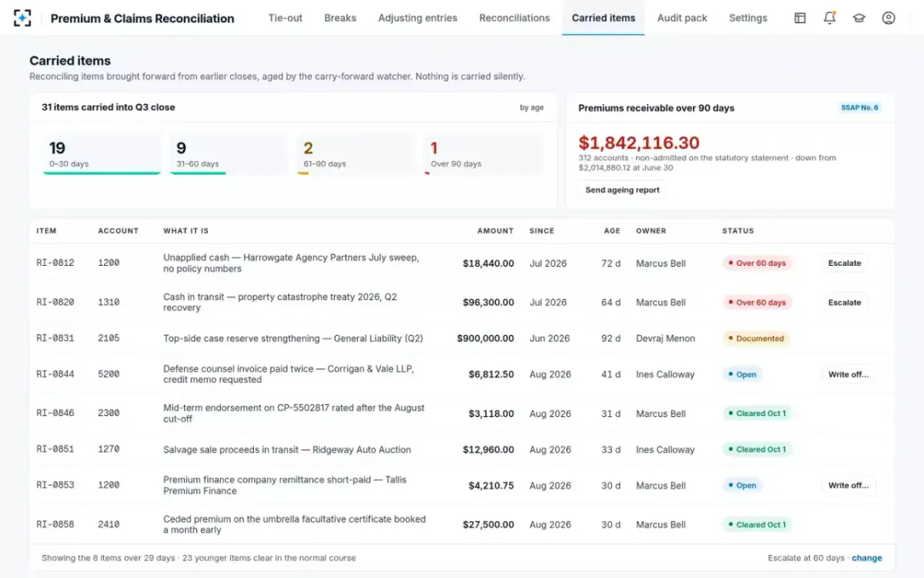The width and height of the screenshot is (924, 578).
Task: Switch to the Tie-out tab
Action: [285, 18]
